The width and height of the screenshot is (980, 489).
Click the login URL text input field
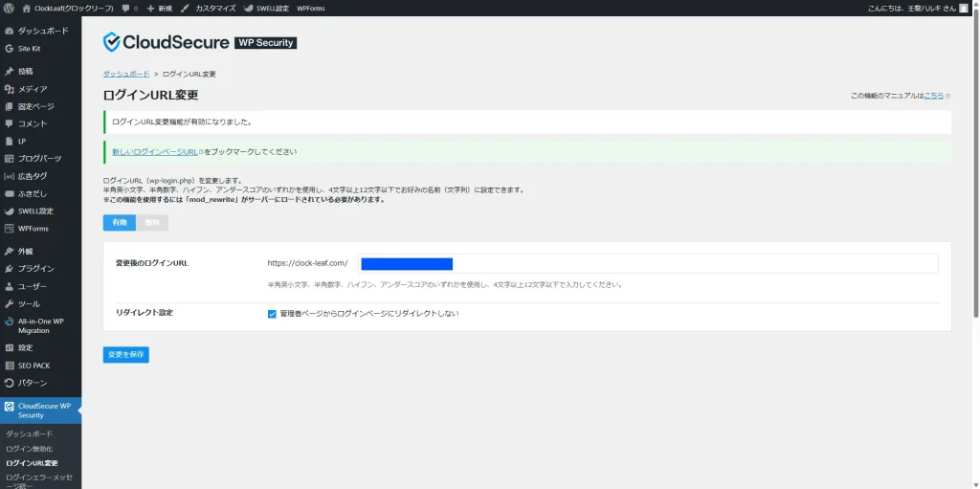(648, 264)
